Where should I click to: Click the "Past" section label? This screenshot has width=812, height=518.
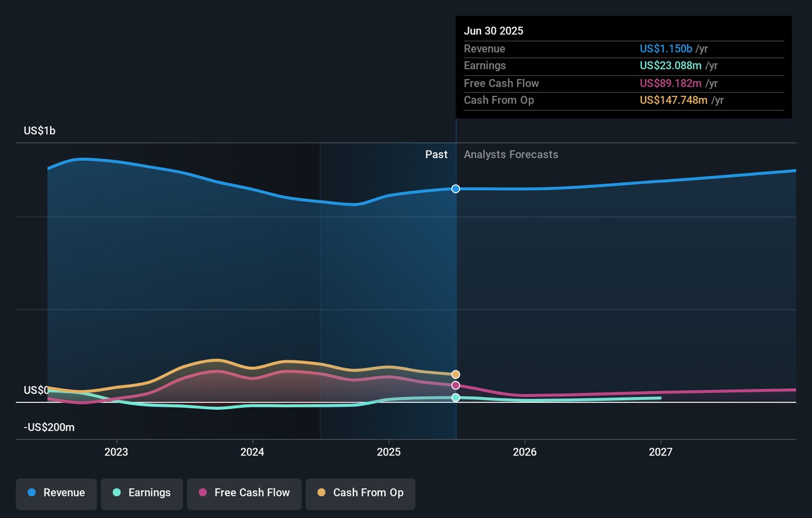436,154
